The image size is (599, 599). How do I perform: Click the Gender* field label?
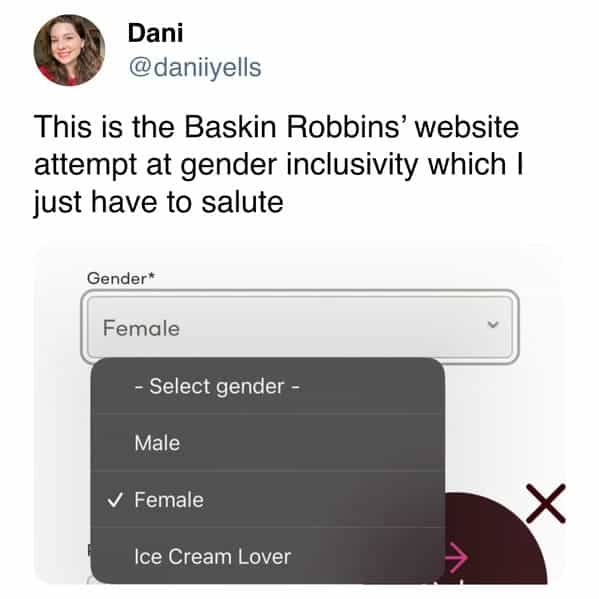(120, 278)
